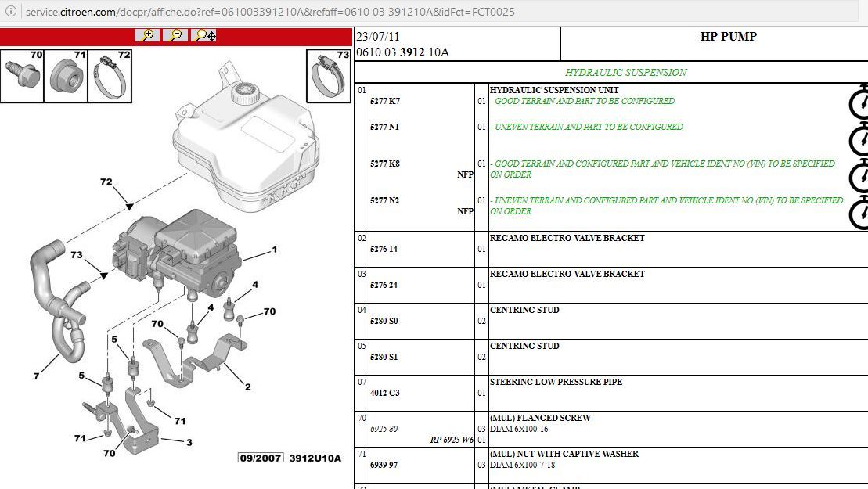Click (MUL) NUT WITH CAPTIVE WASHER text
The image size is (868, 489).
(564, 454)
